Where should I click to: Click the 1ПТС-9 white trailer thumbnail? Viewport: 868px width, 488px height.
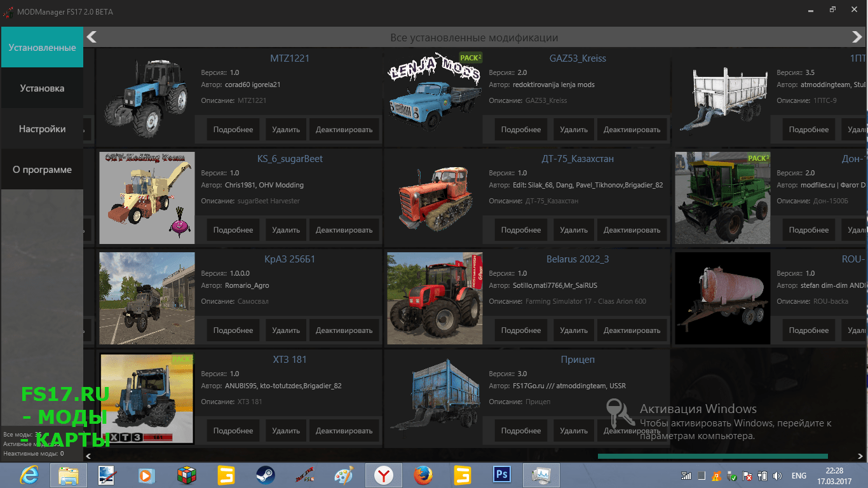[722, 97]
